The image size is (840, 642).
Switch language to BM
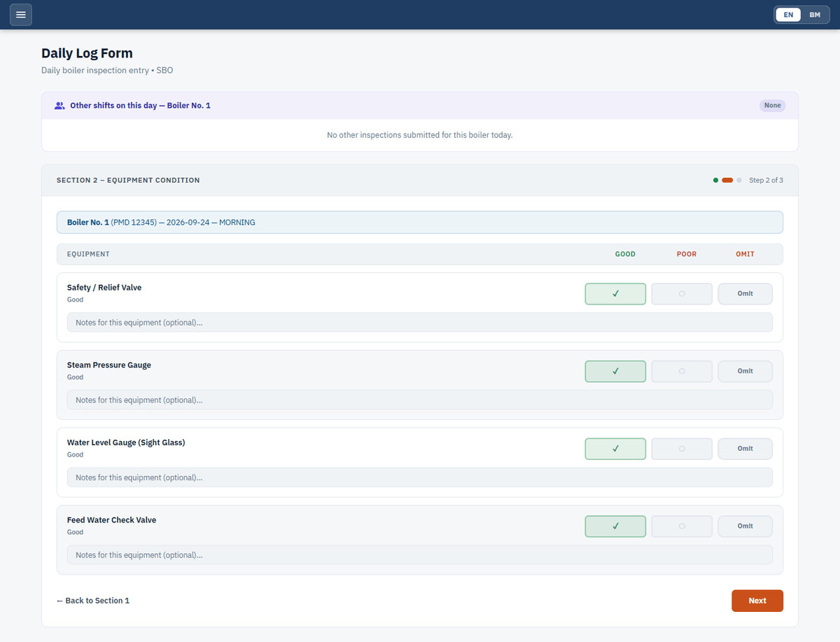815,15
